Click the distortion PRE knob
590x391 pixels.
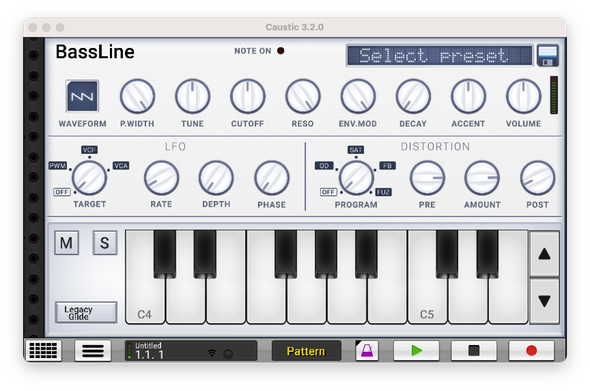pos(427,178)
